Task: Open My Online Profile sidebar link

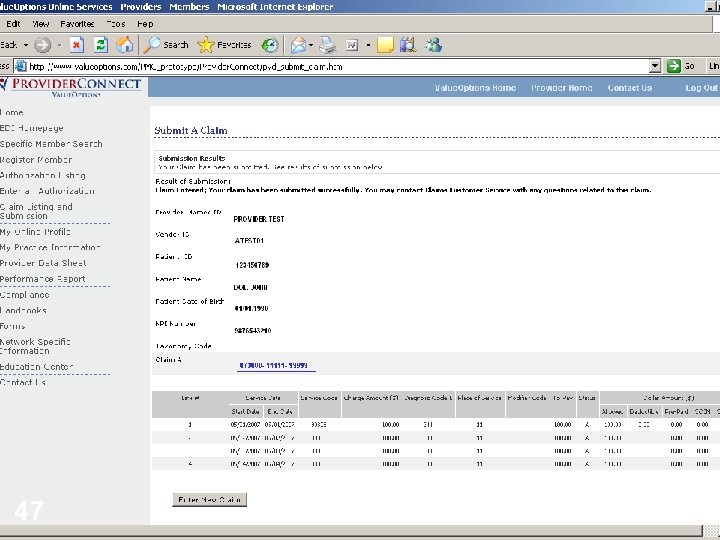Action: pos(35,232)
